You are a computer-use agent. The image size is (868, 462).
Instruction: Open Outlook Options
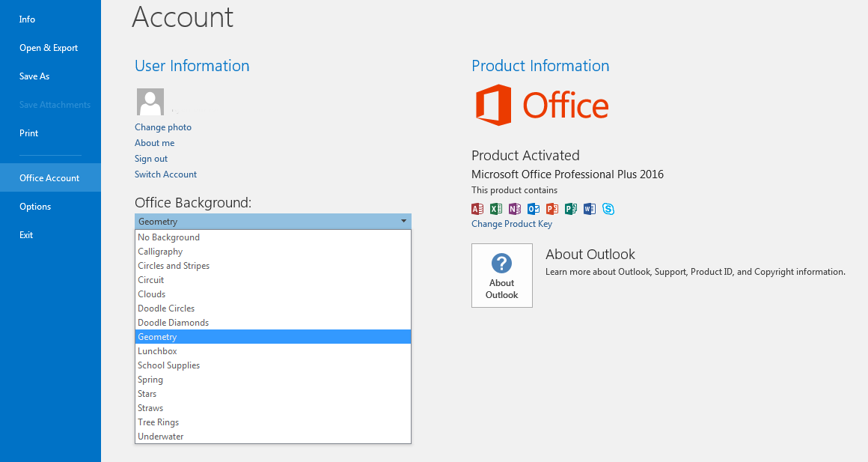coord(50,207)
